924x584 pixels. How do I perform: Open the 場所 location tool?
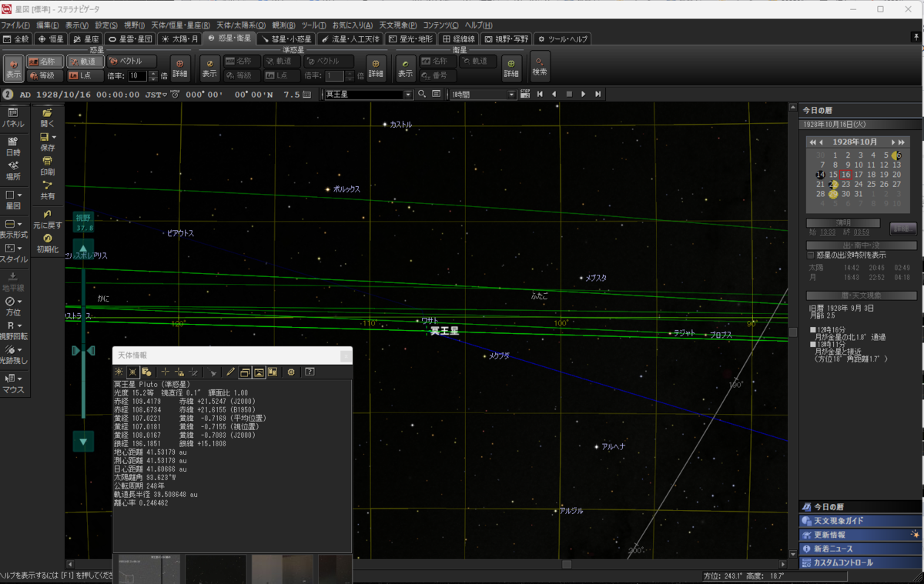[x=13, y=170]
